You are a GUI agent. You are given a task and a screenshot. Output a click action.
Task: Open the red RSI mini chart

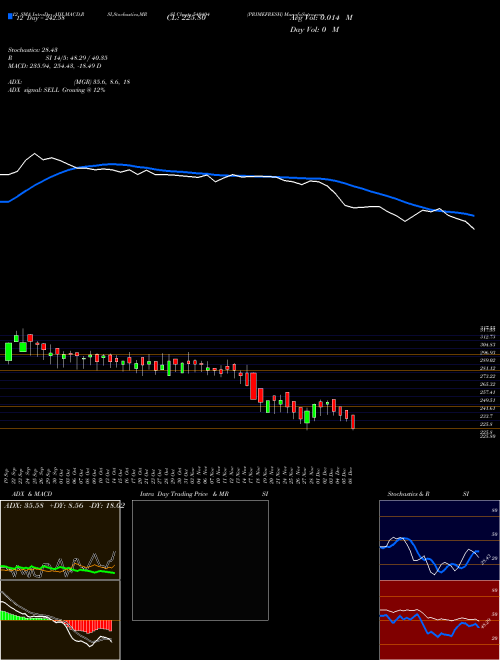click(x=439, y=620)
